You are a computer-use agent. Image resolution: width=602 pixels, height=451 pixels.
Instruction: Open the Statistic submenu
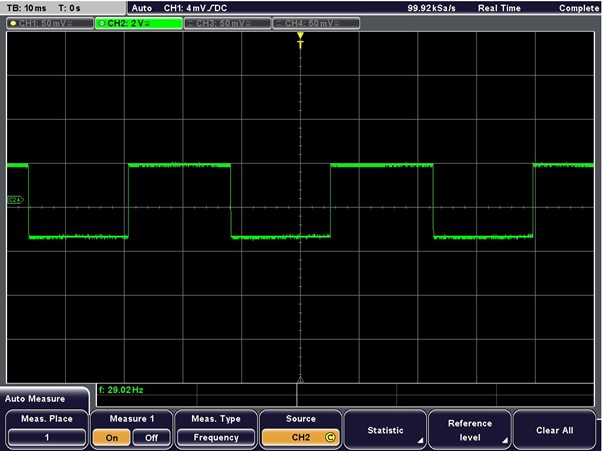click(385, 430)
